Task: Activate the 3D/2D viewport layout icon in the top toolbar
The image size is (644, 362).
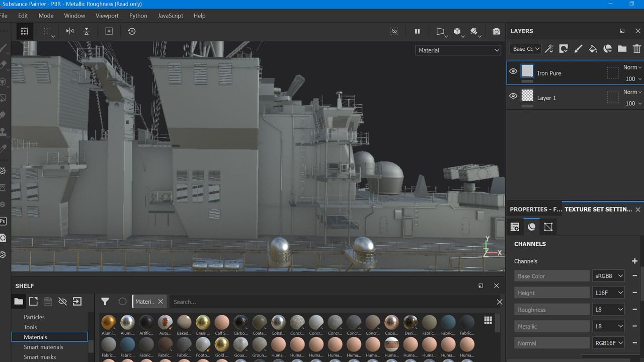Action: 24,31
